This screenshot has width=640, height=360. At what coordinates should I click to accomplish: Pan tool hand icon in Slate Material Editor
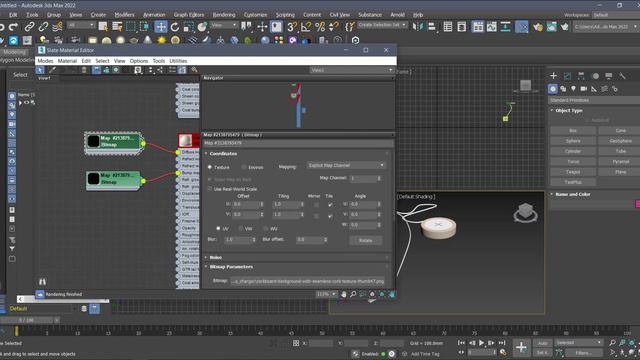tap(344, 294)
